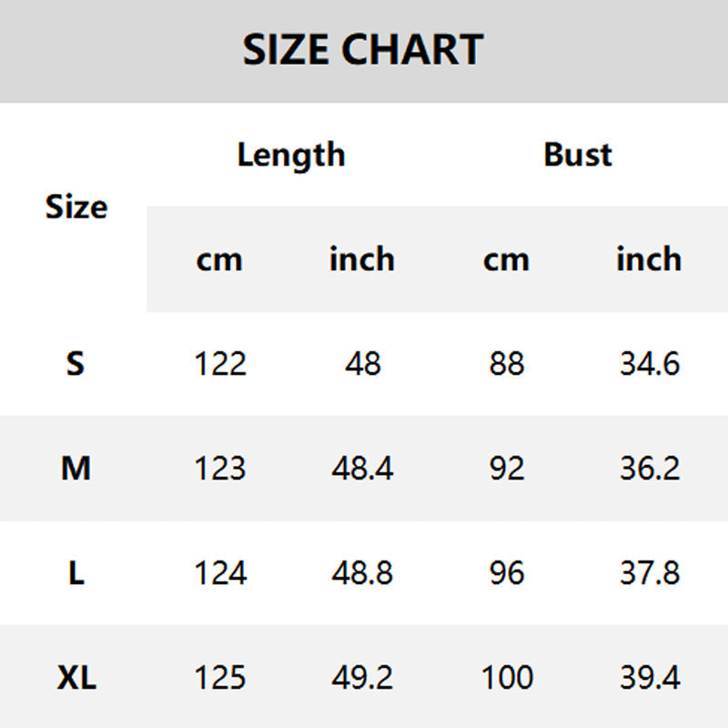
Task: Select the M size row label
Action: pos(76,469)
